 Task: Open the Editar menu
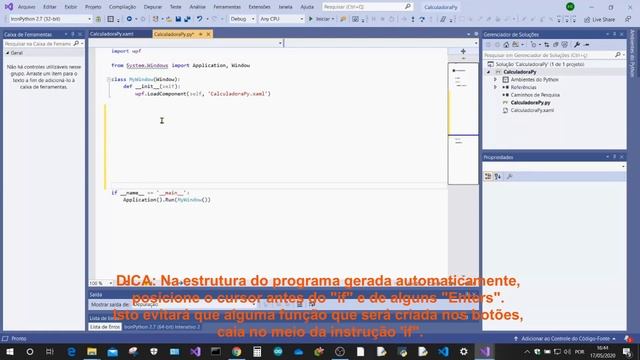[x=50, y=7]
